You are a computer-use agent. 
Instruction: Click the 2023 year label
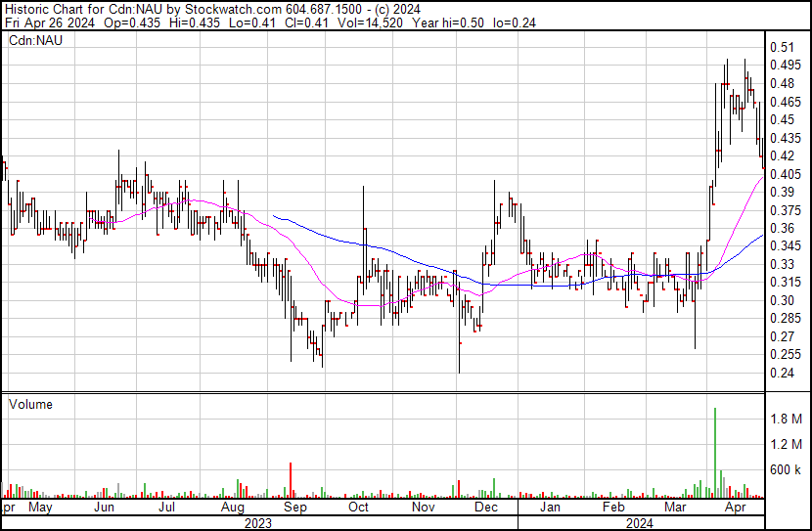(x=258, y=523)
